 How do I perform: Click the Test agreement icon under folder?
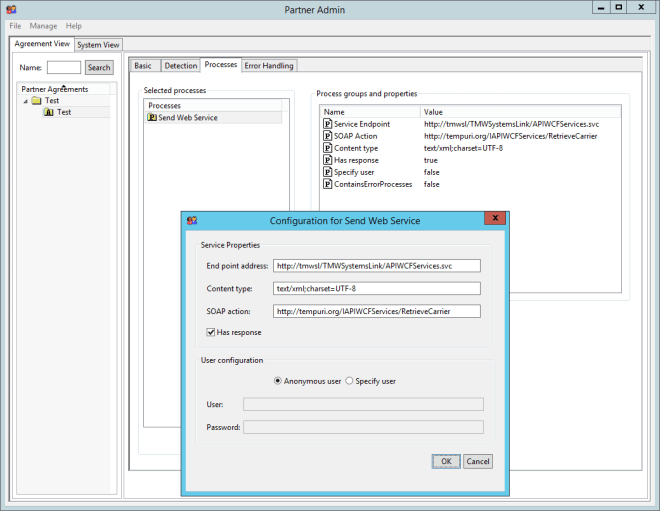click(48, 112)
